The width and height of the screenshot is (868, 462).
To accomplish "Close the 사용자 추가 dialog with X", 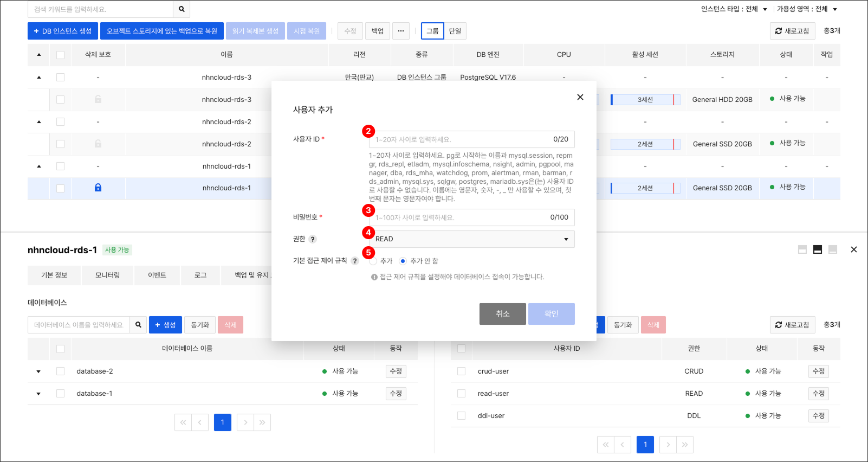I will (x=580, y=97).
